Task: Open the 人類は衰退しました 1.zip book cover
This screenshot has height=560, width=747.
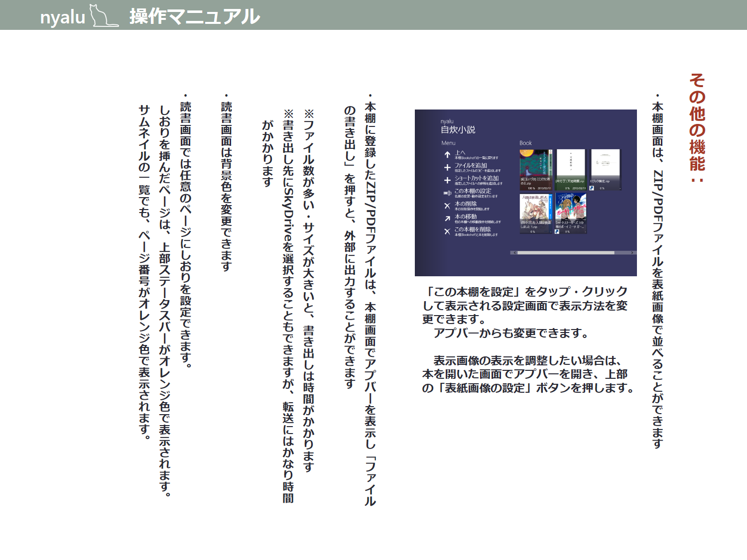Action: [536, 214]
